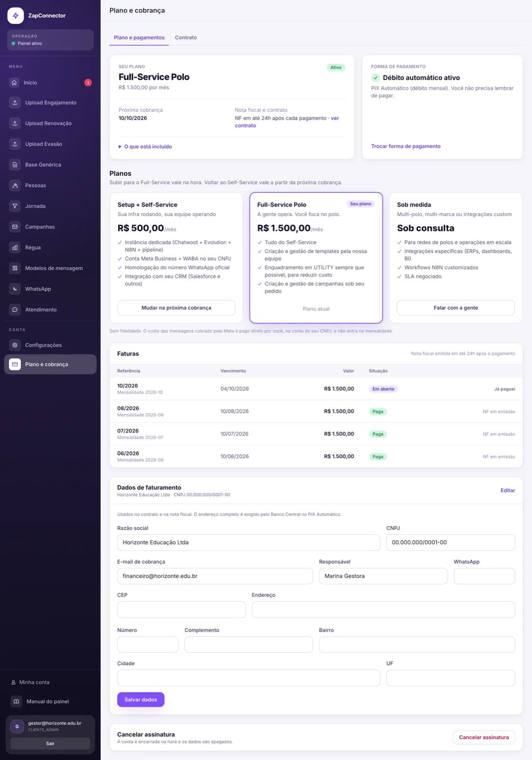Open the Manual do painel book icon
This screenshot has height=760, width=532.
click(17, 702)
